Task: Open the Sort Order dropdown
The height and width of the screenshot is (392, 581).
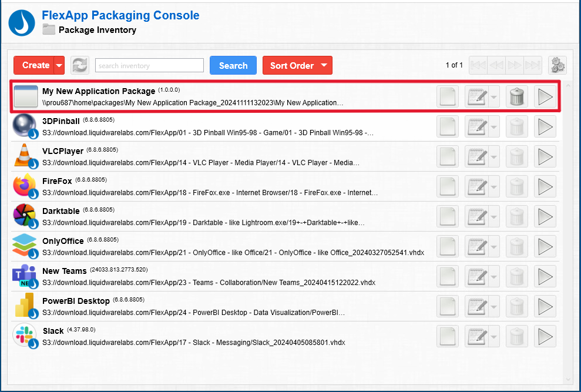Action: pyautogui.click(x=297, y=65)
